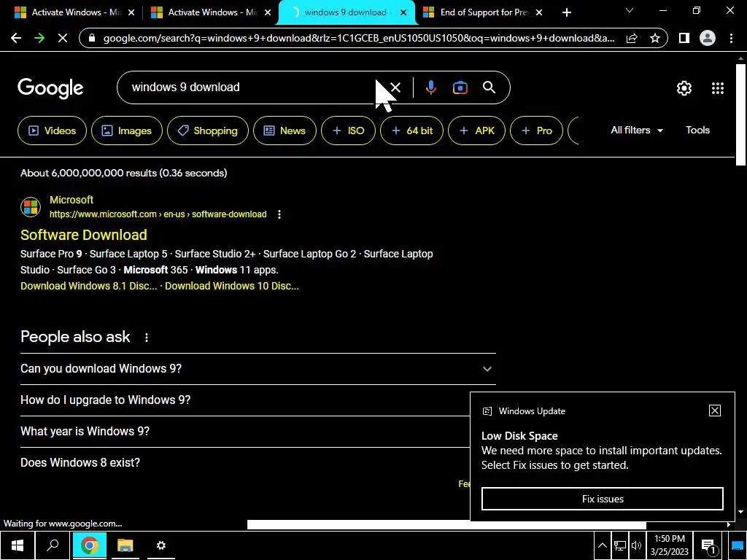Search by image with camera icon

[460, 87]
